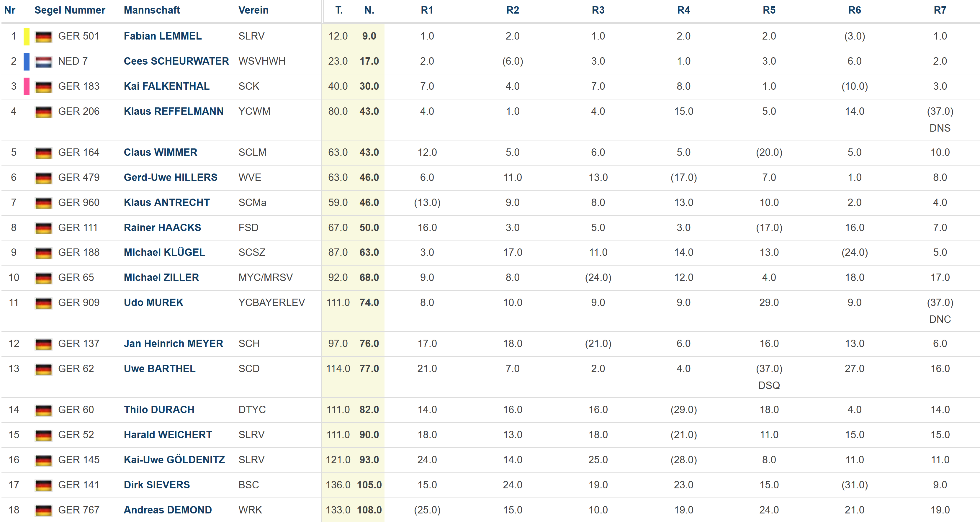
Task: Click the pink third-place marker
Action: (26, 86)
